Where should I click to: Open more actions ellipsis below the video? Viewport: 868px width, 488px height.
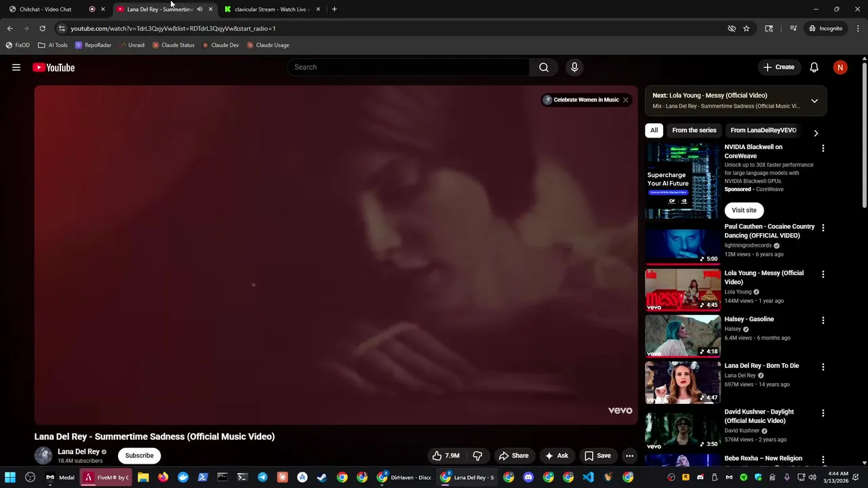(x=629, y=455)
